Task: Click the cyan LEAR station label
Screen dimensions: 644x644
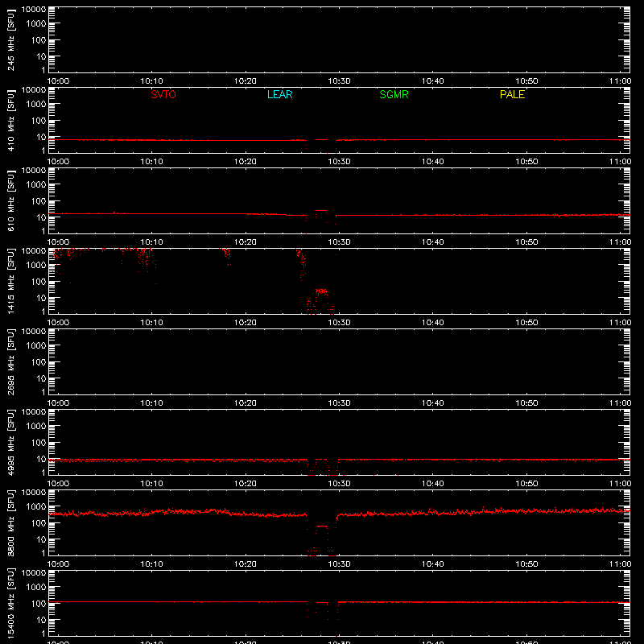Action: click(x=279, y=94)
